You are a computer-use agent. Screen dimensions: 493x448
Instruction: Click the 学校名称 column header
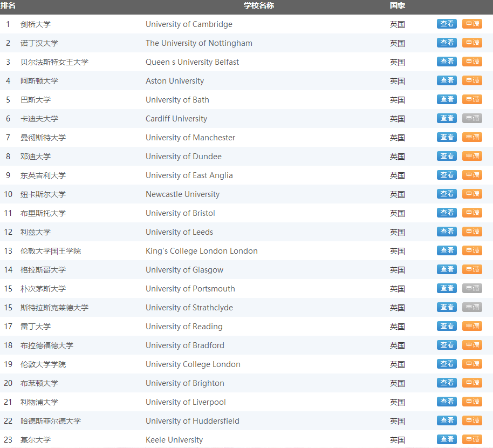(259, 5)
